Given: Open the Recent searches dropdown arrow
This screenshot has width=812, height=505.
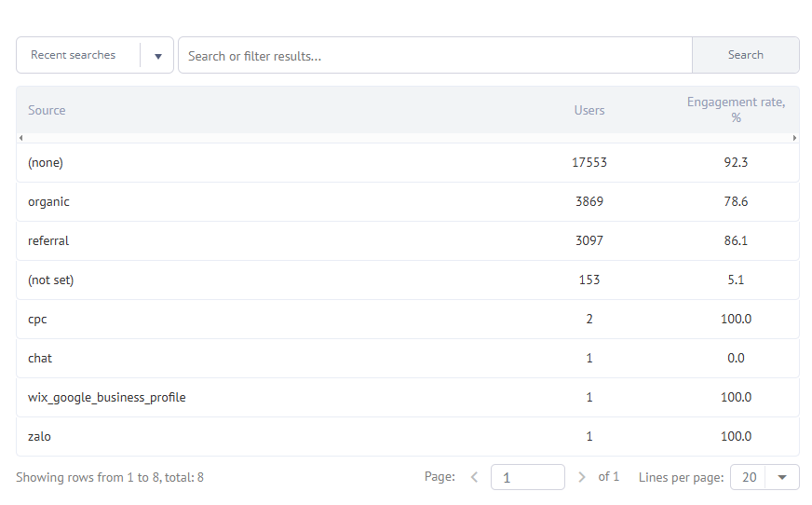Looking at the screenshot, I should [157, 56].
